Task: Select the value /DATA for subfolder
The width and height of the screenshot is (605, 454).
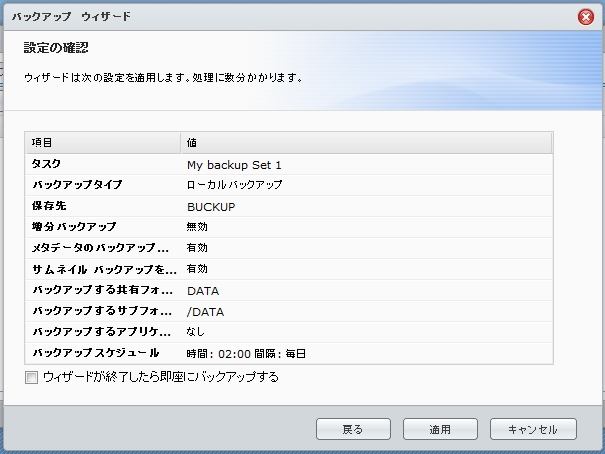Action: [205, 312]
